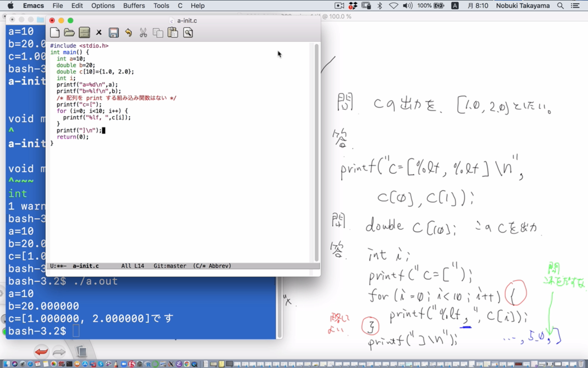Image resolution: width=588 pixels, height=368 pixels.
Task: Click 'Git:master' in the Emacs mode line
Action: pyautogui.click(x=170, y=266)
